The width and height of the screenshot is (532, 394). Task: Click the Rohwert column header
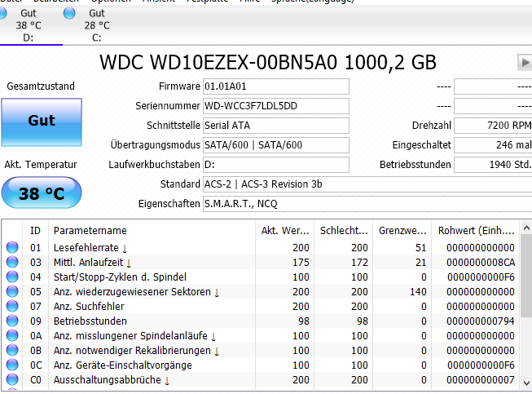(x=479, y=230)
